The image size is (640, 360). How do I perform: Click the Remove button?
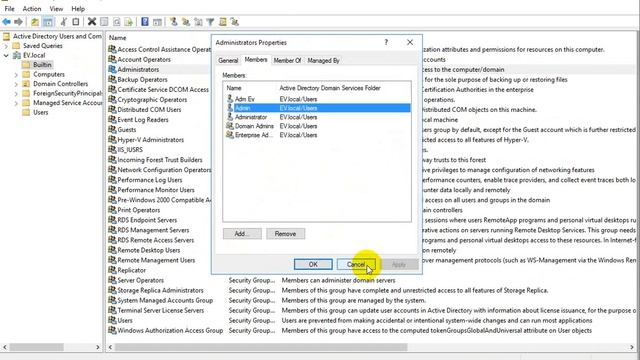pyautogui.click(x=285, y=234)
